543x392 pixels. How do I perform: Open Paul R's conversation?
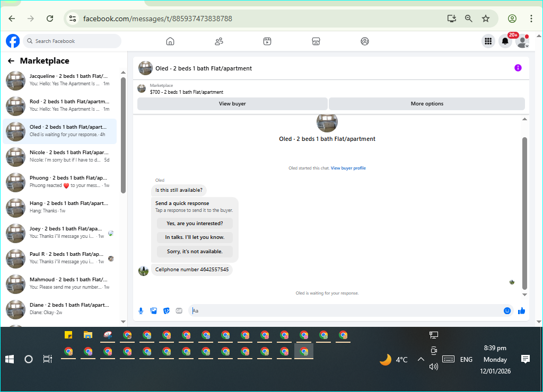pos(59,258)
